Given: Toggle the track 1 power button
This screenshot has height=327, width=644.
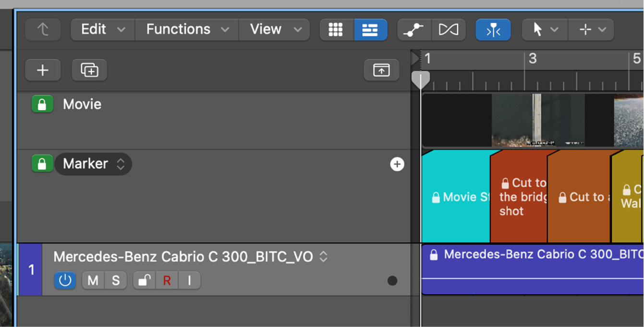Looking at the screenshot, I should [65, 280].
